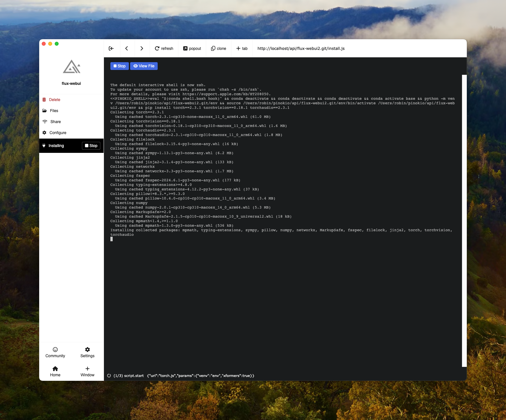506x420 pixels.
Task: Open the Community smiley icon
Action: 55,349
